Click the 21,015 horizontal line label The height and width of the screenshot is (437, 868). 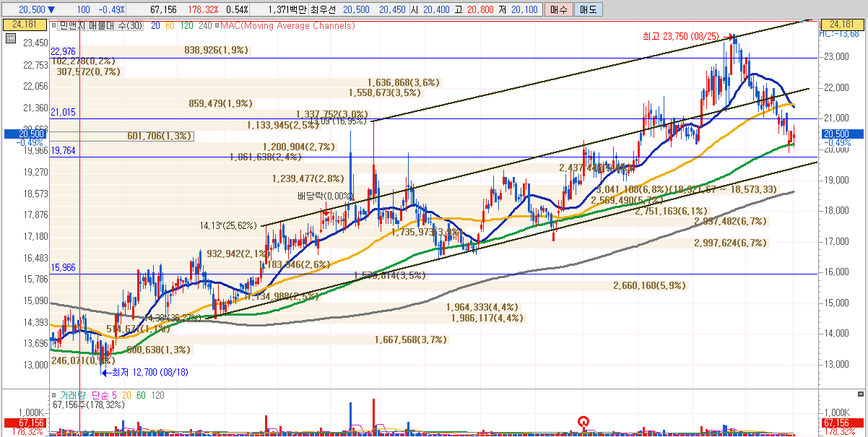pos(64,112)
